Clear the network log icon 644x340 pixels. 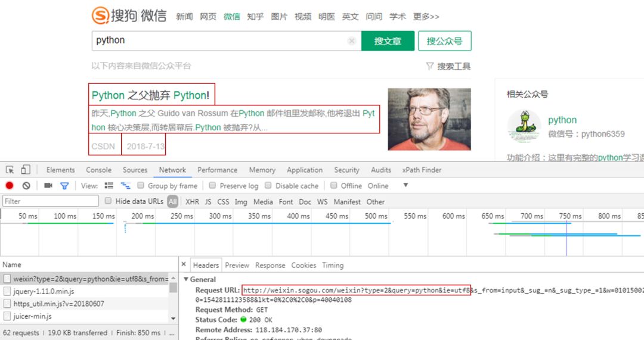click(26, 186)
